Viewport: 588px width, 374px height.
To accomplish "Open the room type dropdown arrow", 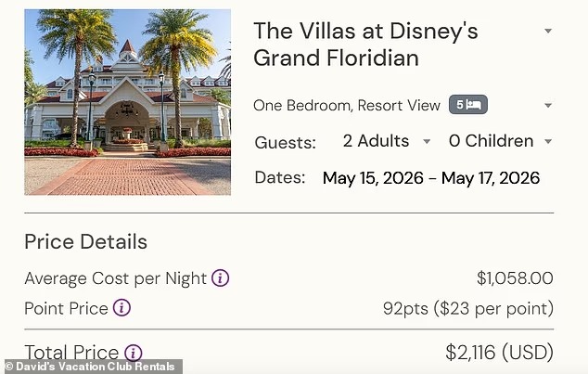I will tap(547, 106).
